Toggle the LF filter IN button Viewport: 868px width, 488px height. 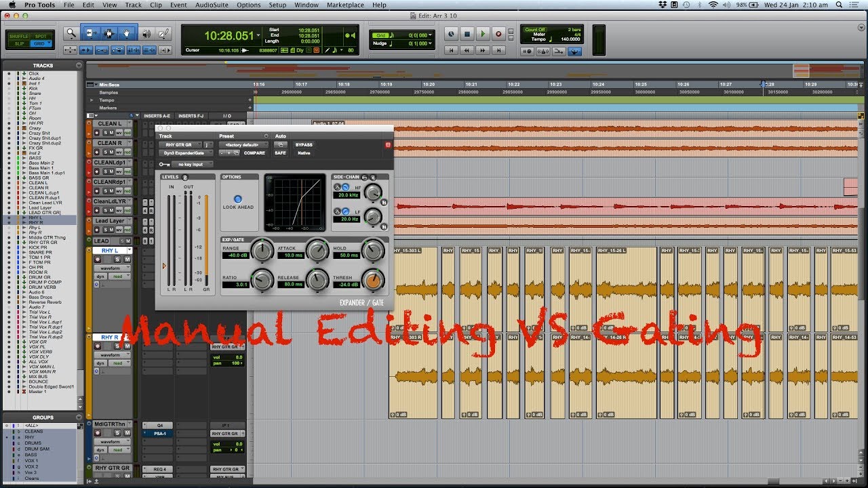coord(384,227)
